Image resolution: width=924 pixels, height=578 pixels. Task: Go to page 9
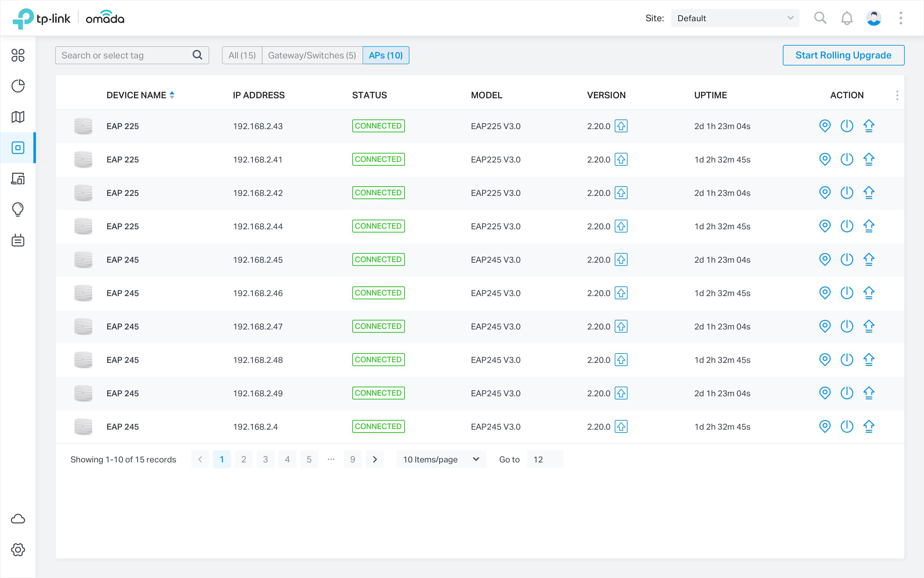pyautogui.click(x=352, y=459)
